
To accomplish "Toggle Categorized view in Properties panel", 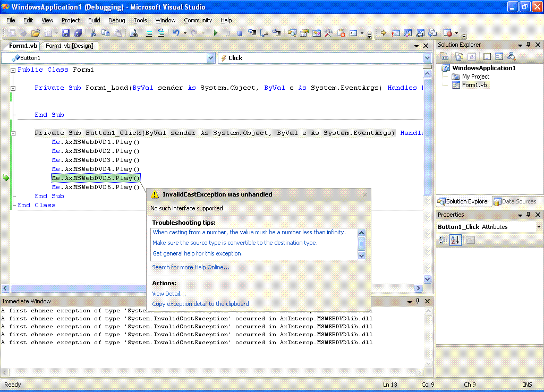I will click(443, 240).
